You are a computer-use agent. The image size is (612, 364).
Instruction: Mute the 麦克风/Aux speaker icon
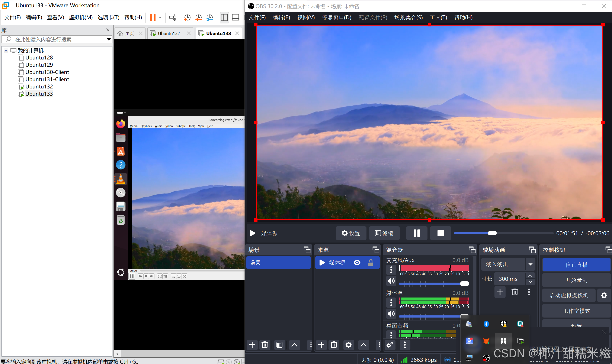pos(391,281)
